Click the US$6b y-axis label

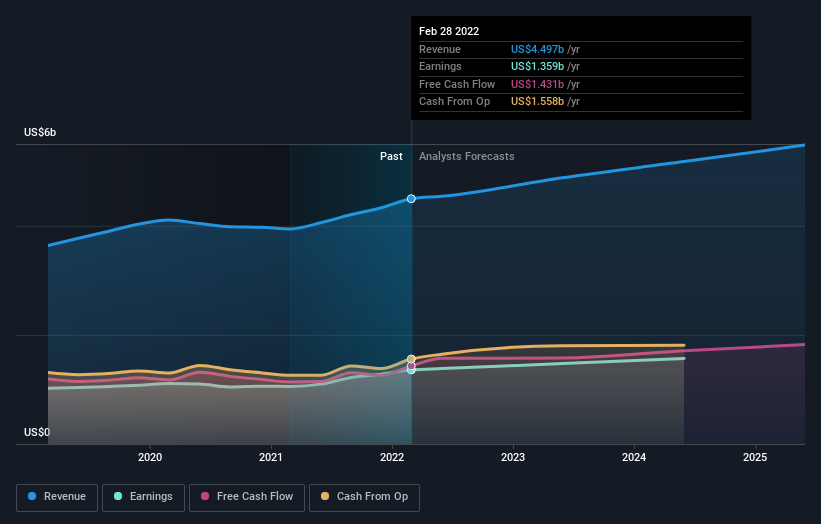click(40, 132)
